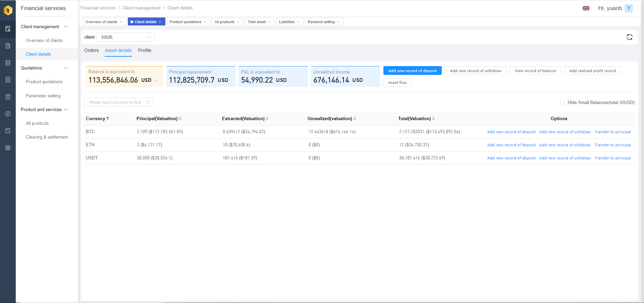This screenshot has width=644, height=303.
Task: Close the Overview of clients tab
Action: 121,22
